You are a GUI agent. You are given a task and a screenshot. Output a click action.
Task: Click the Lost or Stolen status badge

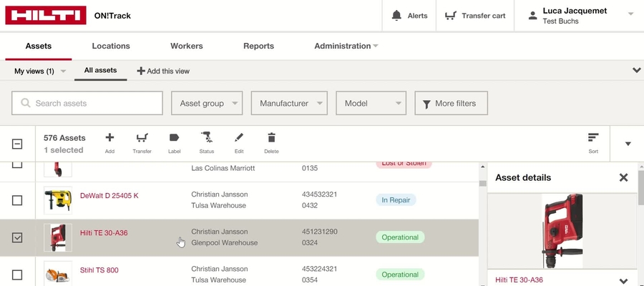pos(404,164)
